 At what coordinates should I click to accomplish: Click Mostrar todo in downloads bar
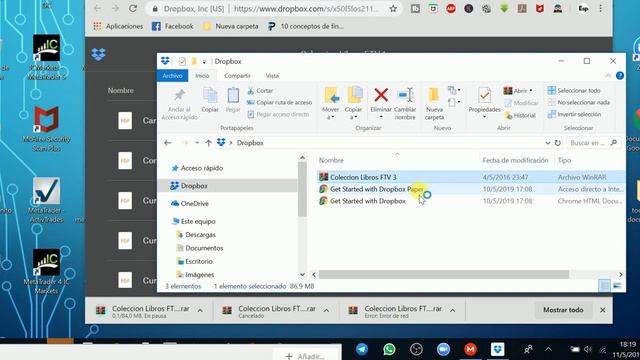[x=563, y=310]
